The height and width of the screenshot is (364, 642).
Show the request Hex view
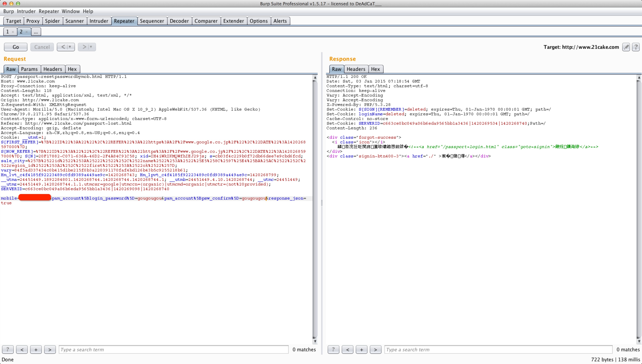coord(72,69)
